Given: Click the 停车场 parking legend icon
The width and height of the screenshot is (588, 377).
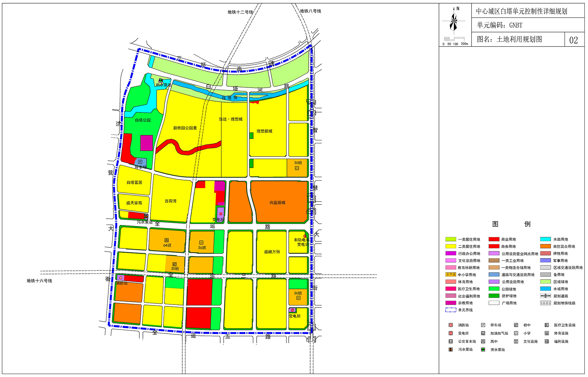Looking at the screenshot, I should 483,325.
